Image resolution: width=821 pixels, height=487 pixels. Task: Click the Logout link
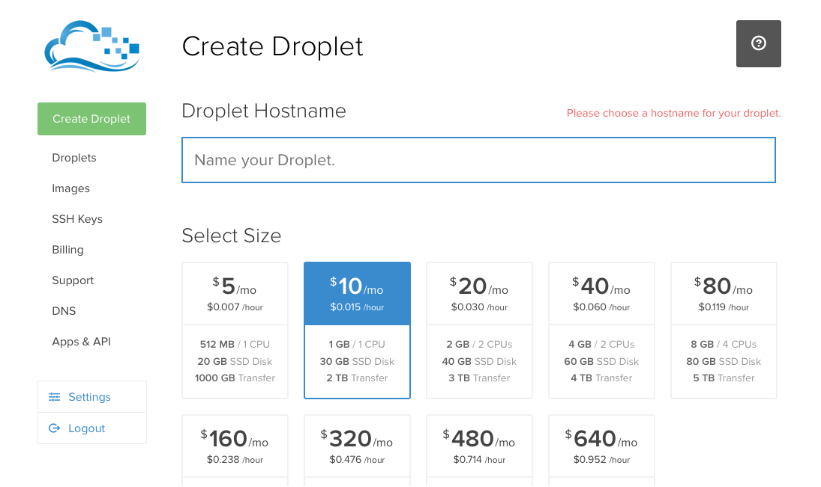[x=87, y=428]
